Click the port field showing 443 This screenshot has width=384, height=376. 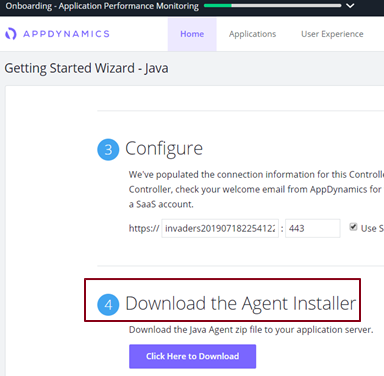click(x=313, y=228)
